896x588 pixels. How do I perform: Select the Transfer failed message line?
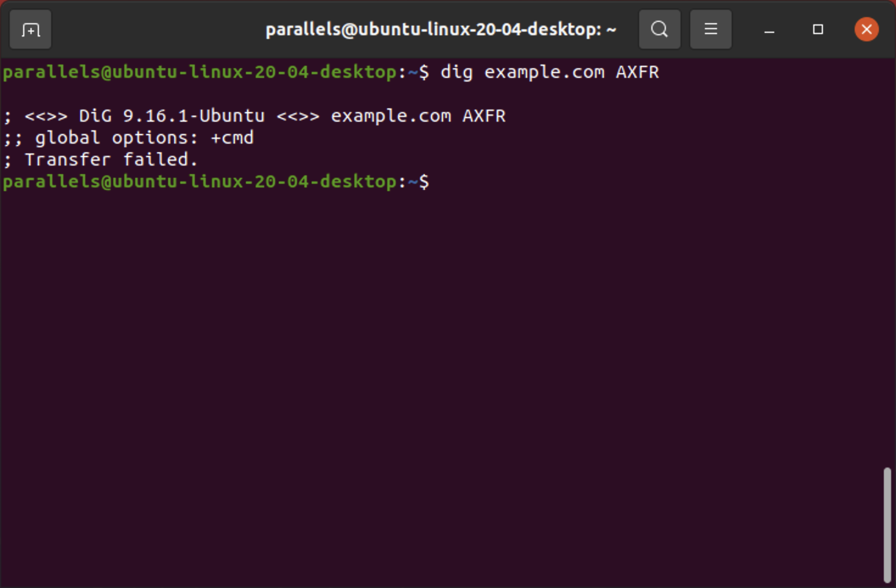(x=100, y=159)
